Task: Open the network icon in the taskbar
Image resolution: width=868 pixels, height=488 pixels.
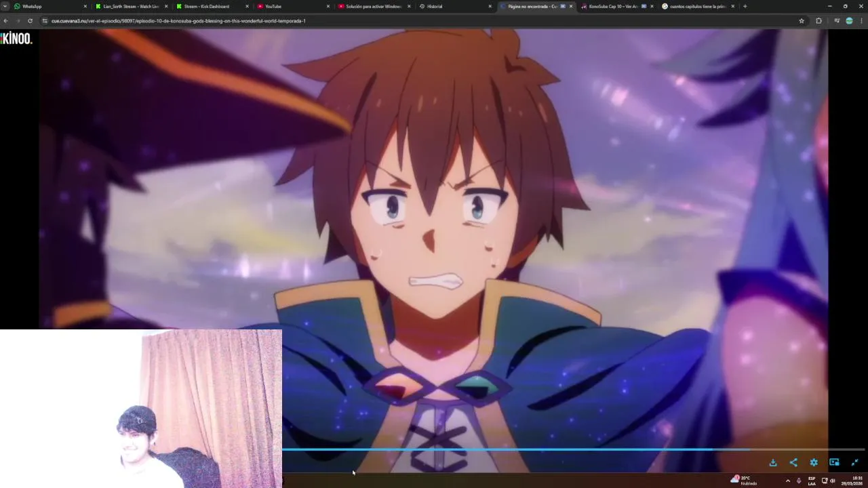Action: pyautogui.click(x=825, y=481)
